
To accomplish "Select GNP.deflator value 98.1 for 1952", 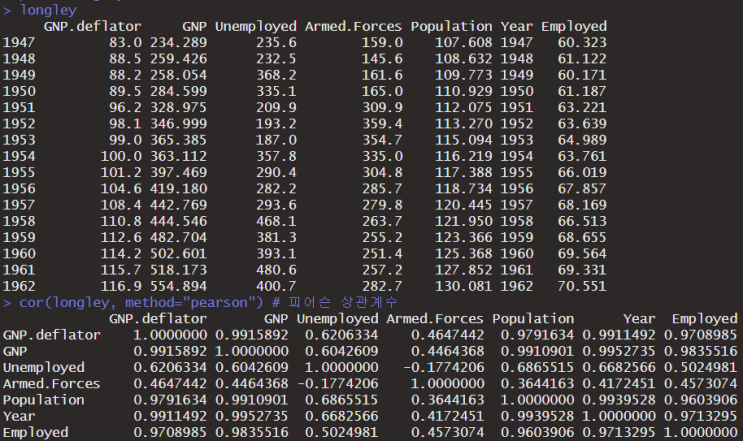I will [125, 124].
